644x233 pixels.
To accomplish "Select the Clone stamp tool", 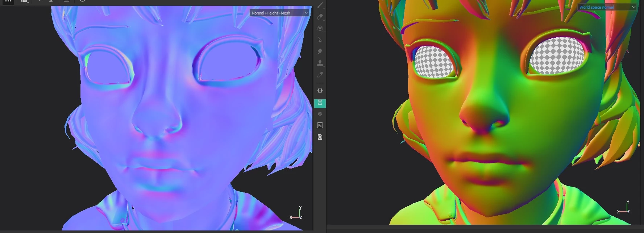I will point(320,63).
